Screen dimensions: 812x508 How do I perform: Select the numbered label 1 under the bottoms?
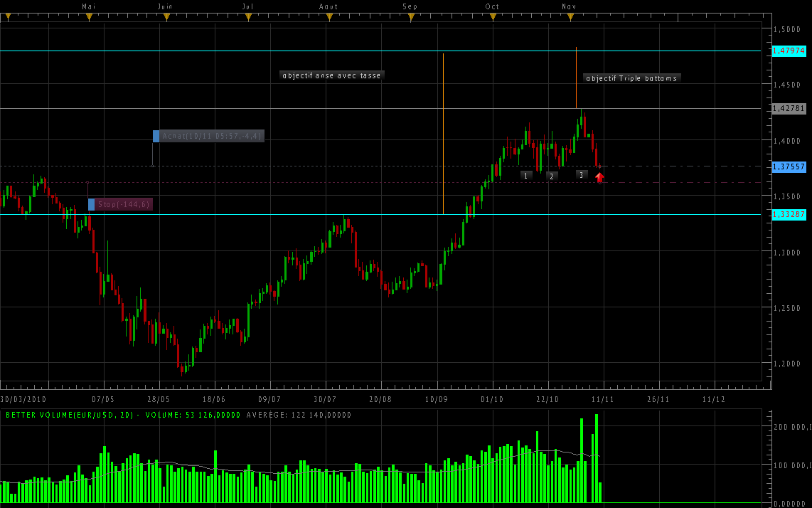tap(526, 175)
